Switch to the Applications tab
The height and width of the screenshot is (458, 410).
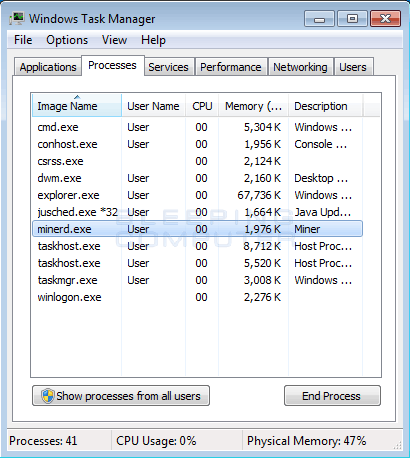pos(48,67)
